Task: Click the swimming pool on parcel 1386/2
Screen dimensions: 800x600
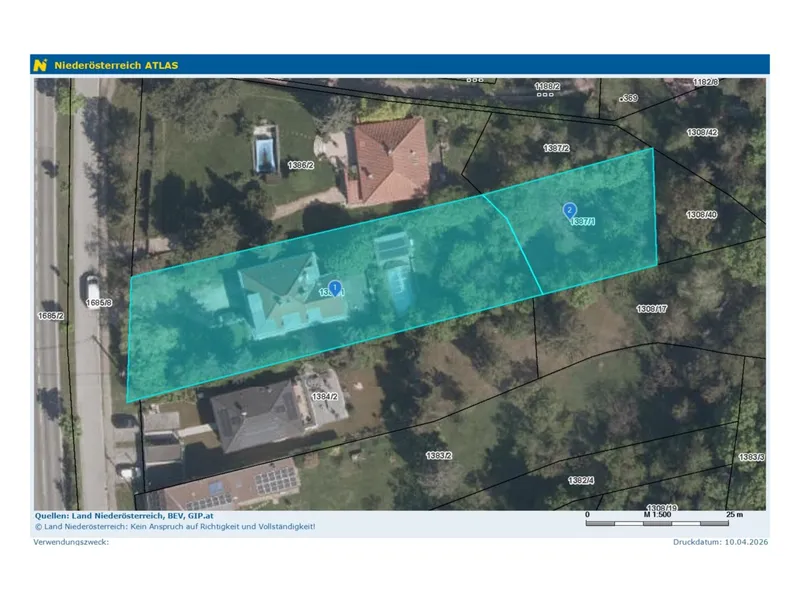Action: tap(266, 151)
